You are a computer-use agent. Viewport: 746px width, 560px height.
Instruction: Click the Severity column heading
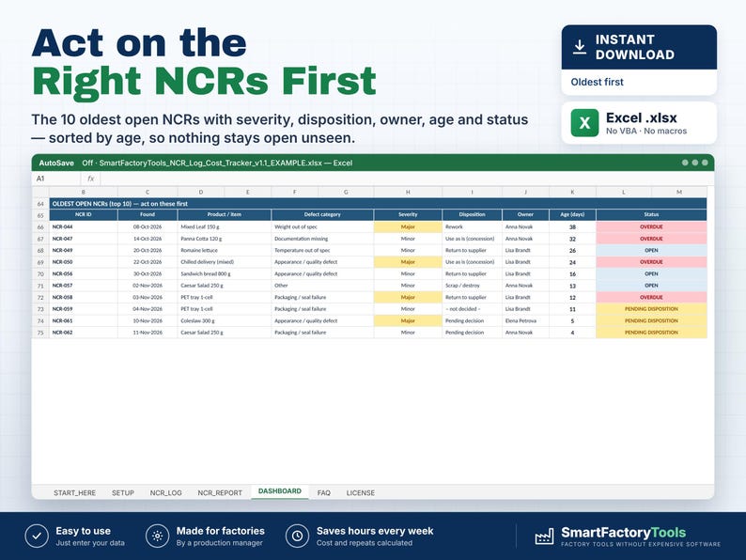click(x=408, y=214)
